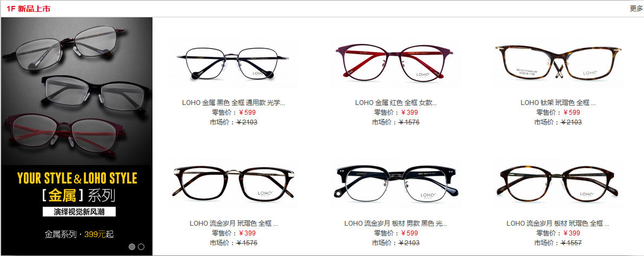Image resolution: width=644 pixels, height=256 pixels.
Task: Click the 1F 新品上市 section heading
Action: click(x=28, y=9)
